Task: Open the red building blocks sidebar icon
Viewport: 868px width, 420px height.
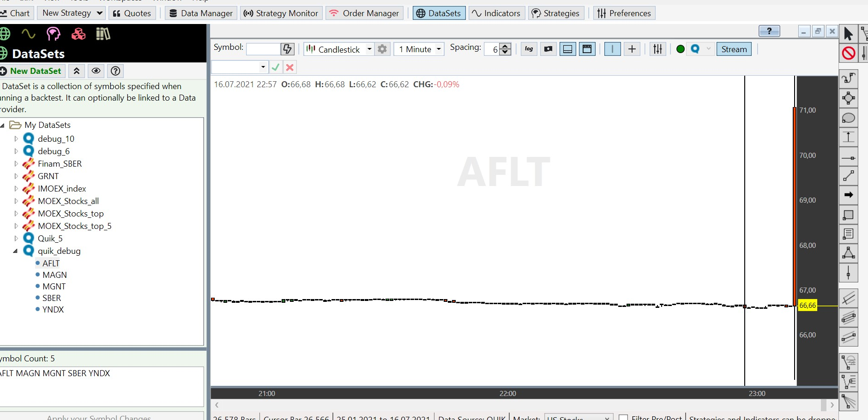Action: click(x=78, y=34)
